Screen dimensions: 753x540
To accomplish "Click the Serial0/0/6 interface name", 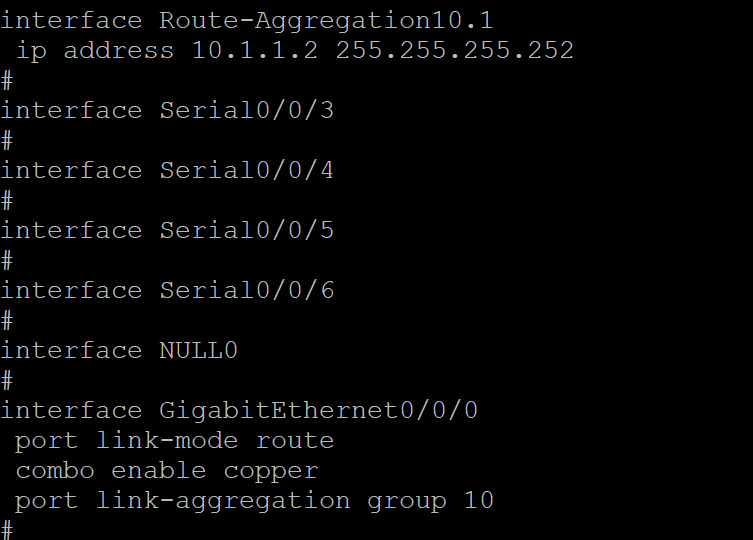I will pos(246,290).
